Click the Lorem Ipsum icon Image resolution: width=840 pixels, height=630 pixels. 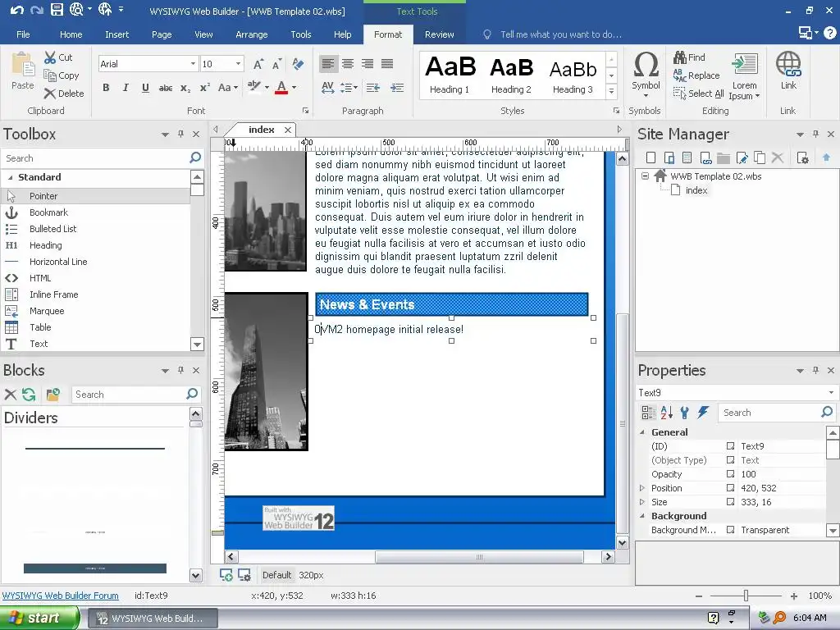745,64
